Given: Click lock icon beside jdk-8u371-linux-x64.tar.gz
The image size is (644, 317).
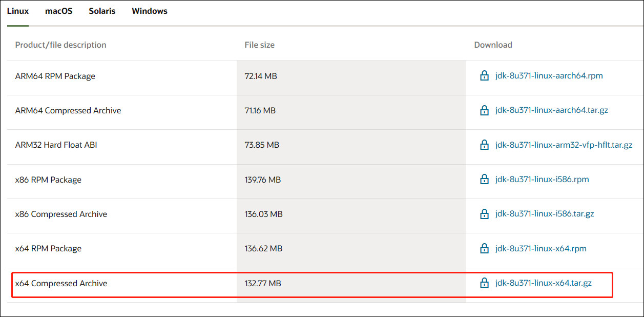Looking at the screenshot, I should [x=484, y=283].
